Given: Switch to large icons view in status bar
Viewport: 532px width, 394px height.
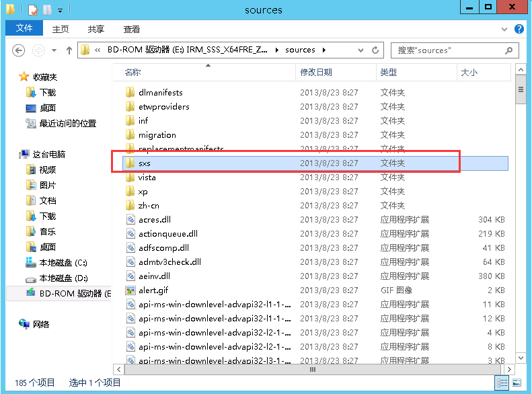Looking at the screenshot, I should (x=515, y=383).
